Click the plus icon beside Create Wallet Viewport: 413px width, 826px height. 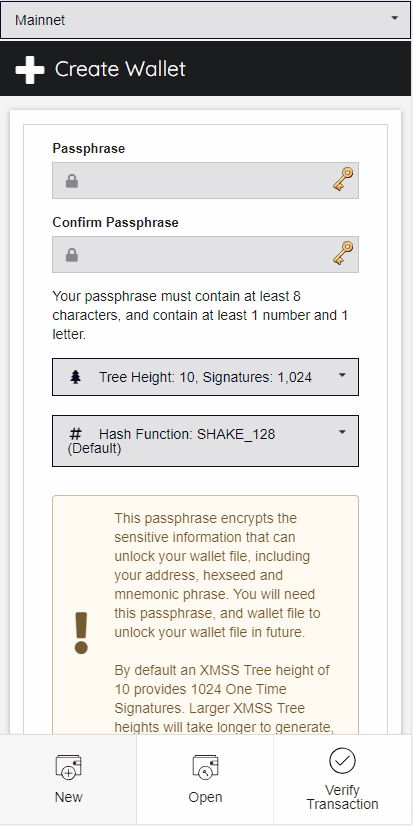pos(30,69)
